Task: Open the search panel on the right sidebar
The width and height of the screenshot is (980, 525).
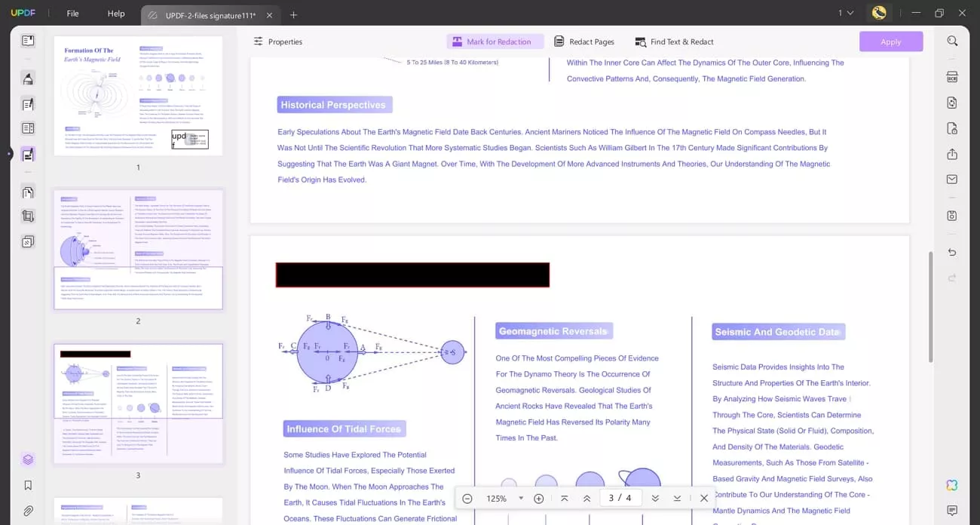Action: 952,41
